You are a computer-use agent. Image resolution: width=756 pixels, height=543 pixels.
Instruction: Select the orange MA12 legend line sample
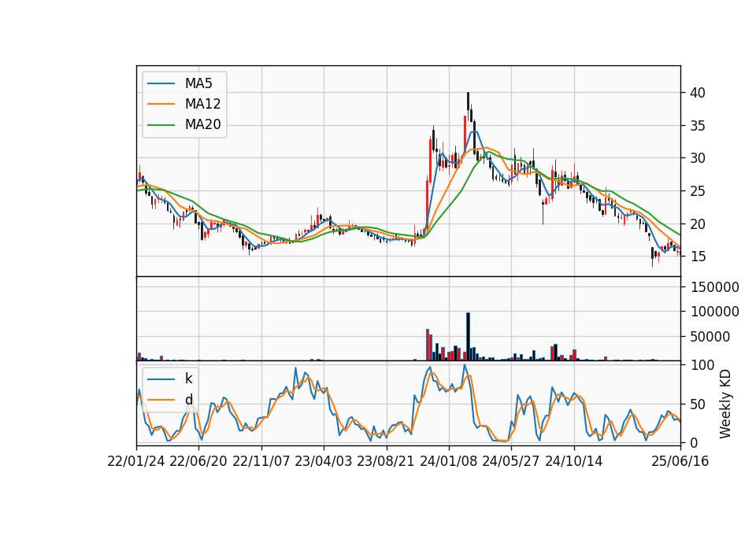pos(161,104)
